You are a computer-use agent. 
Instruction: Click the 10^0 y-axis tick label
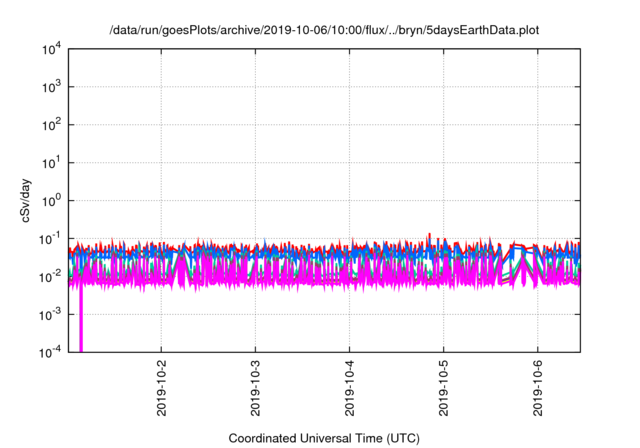(x=51, y=201)
